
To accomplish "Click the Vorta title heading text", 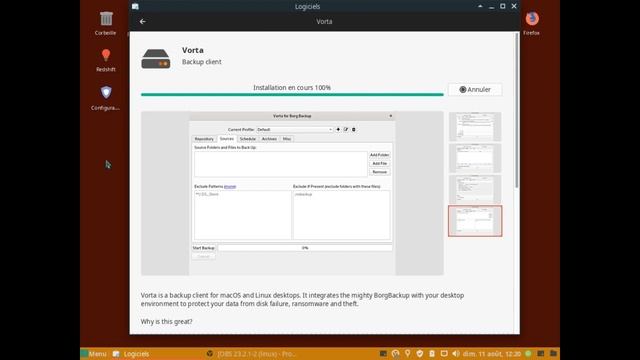I will (193, 50).
